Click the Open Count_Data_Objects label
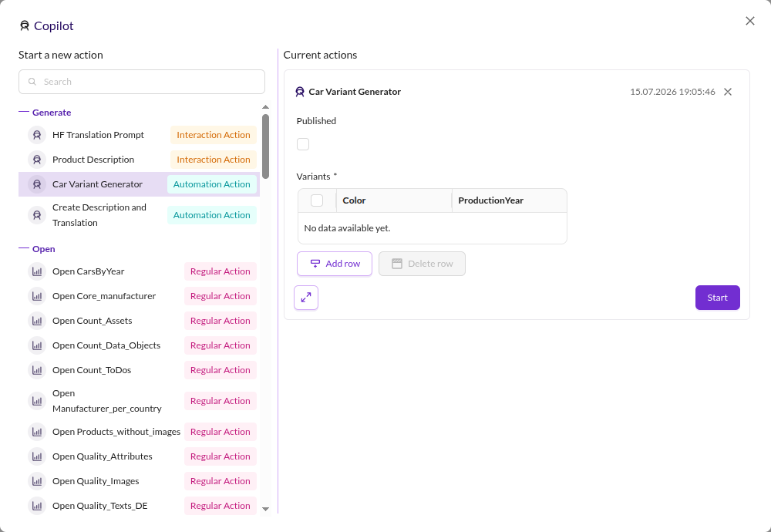 point(106,345)
